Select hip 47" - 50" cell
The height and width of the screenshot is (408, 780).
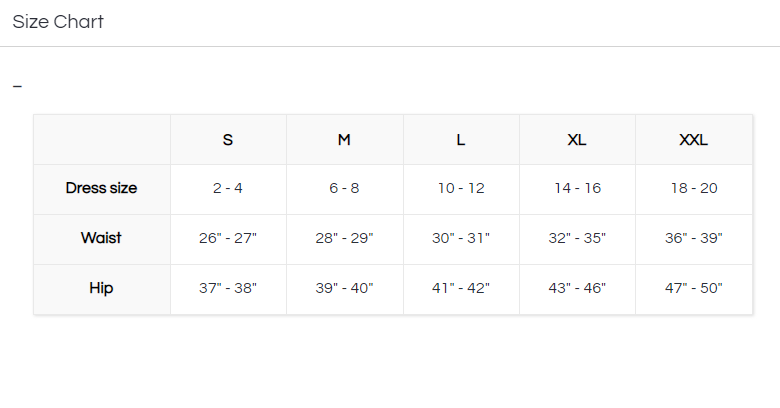point(693,288)
